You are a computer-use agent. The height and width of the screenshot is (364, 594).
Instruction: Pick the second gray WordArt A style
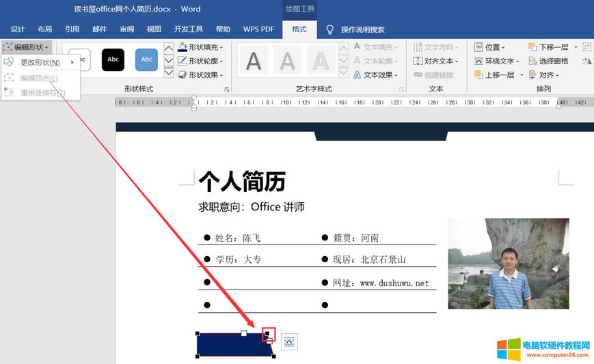pos(287,61)
